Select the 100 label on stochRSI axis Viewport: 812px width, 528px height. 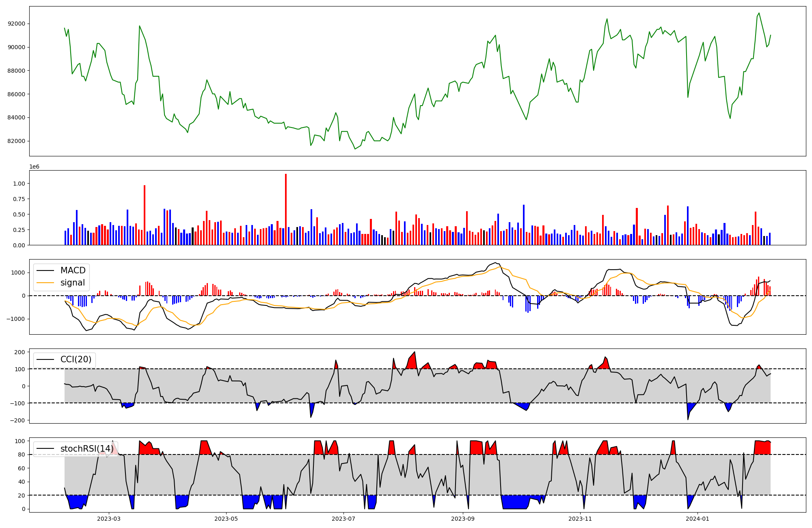tap(20, 441)
